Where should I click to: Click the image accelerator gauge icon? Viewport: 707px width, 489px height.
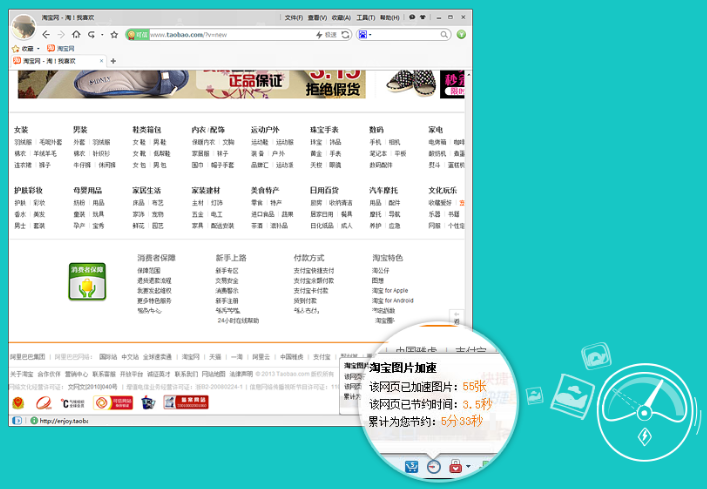[434, 466]
